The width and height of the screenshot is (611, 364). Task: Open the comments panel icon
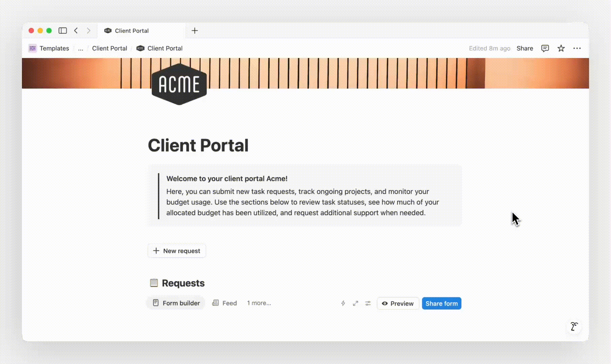(x=545, y=48)
